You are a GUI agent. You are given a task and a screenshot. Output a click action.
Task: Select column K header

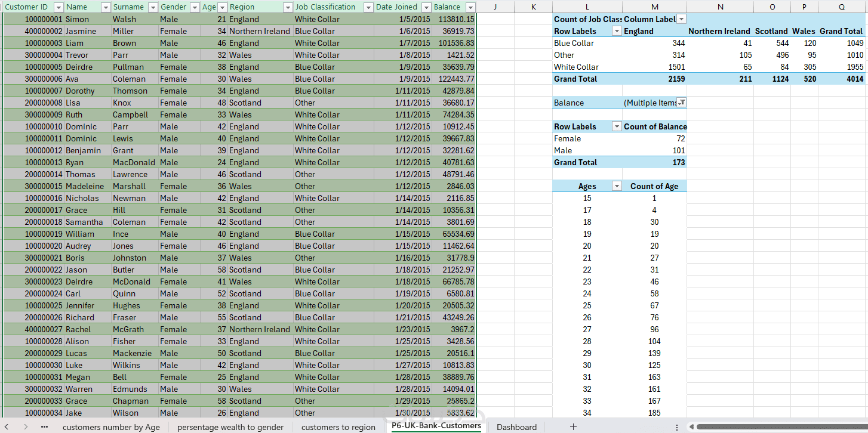[x=533, y=7]
